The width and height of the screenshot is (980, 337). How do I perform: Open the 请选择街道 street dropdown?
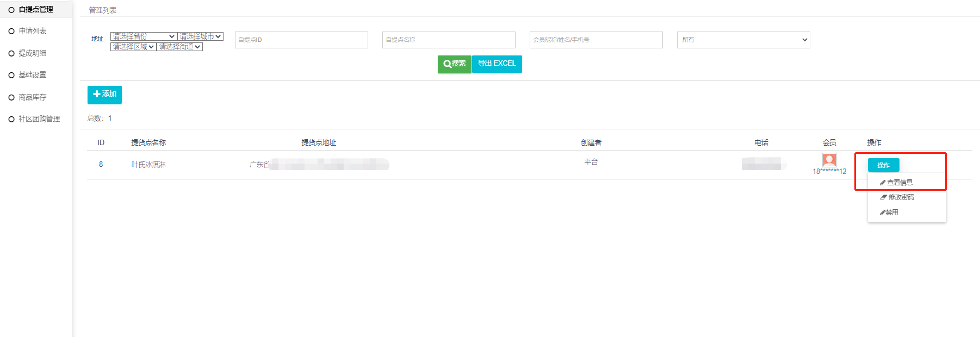pyautogui.click(x=179, y=47)
